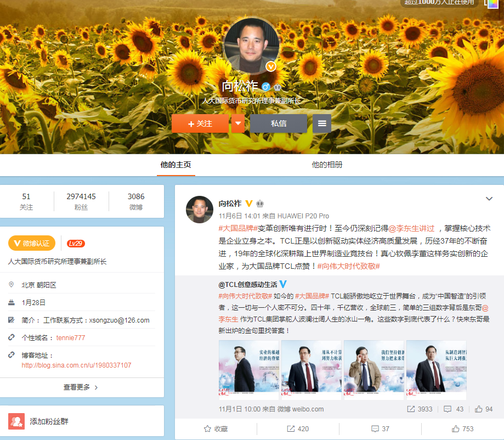504x440 pixels.
Task: Click the 1月28日 birthday text
Action: (33, 303)
